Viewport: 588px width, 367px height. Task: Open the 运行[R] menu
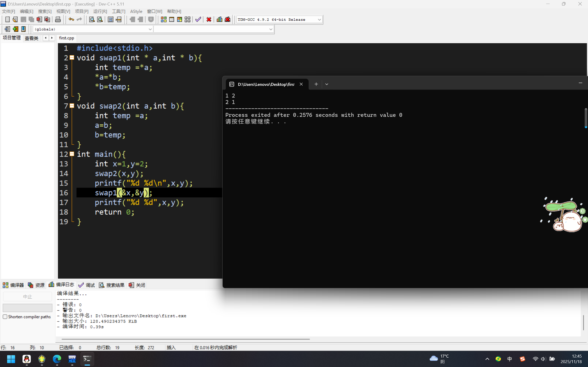[100, 11]
